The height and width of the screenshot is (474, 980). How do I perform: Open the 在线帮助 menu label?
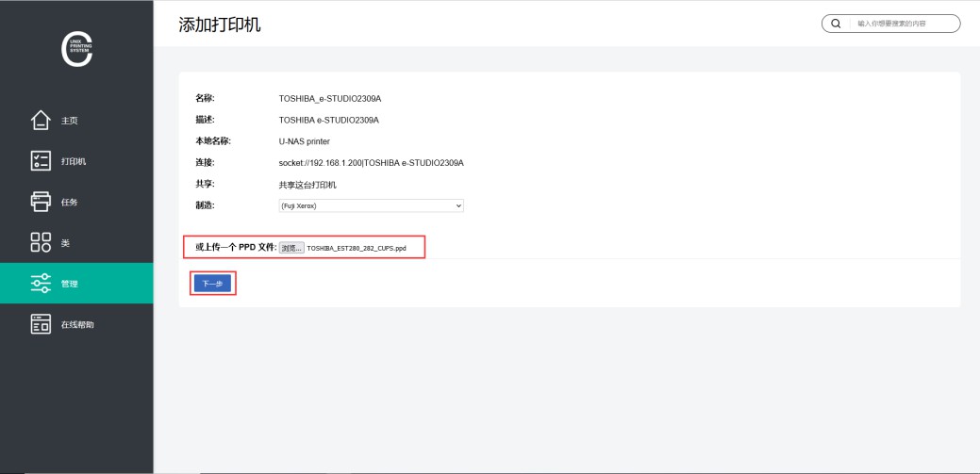tap(77, 324)
